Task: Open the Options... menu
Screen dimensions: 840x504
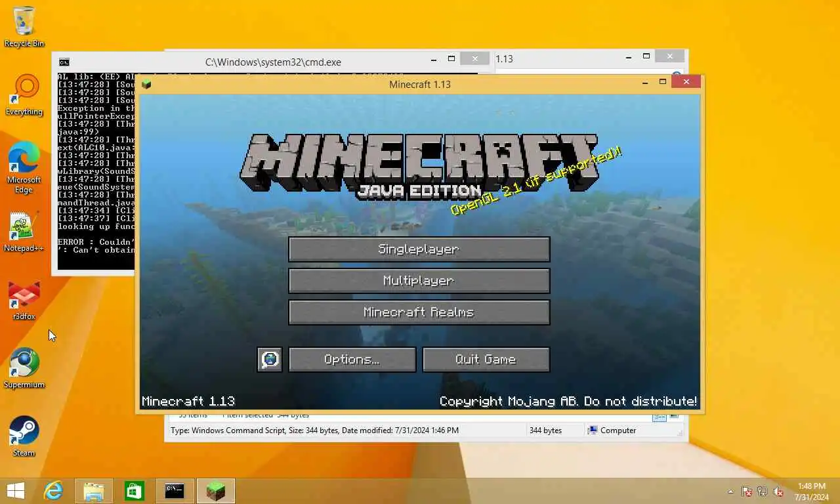Action: (x=352, y=360)
